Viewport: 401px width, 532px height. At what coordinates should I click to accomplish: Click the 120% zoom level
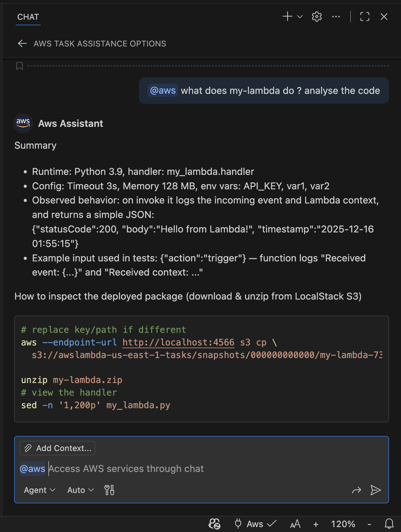click(x=343, y=524)
